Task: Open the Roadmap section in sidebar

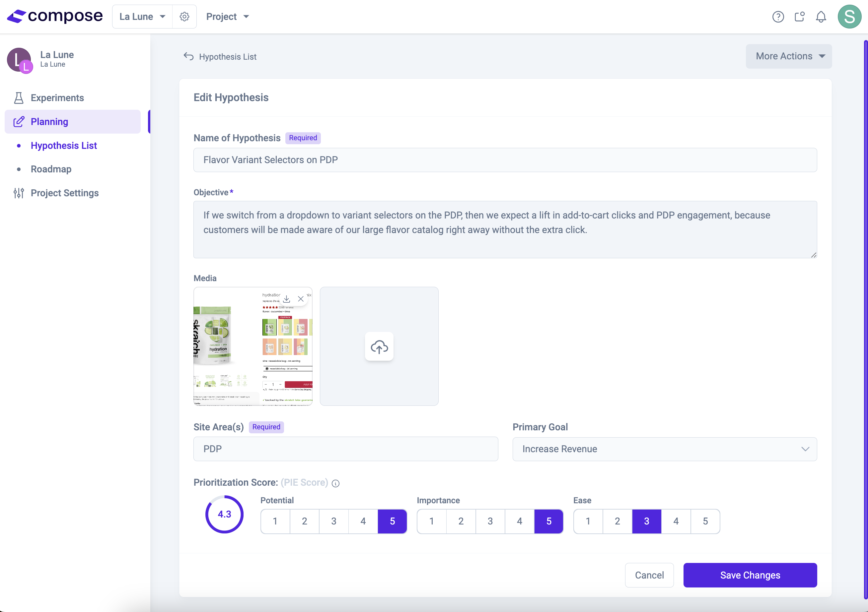Action: coord(51,169)
